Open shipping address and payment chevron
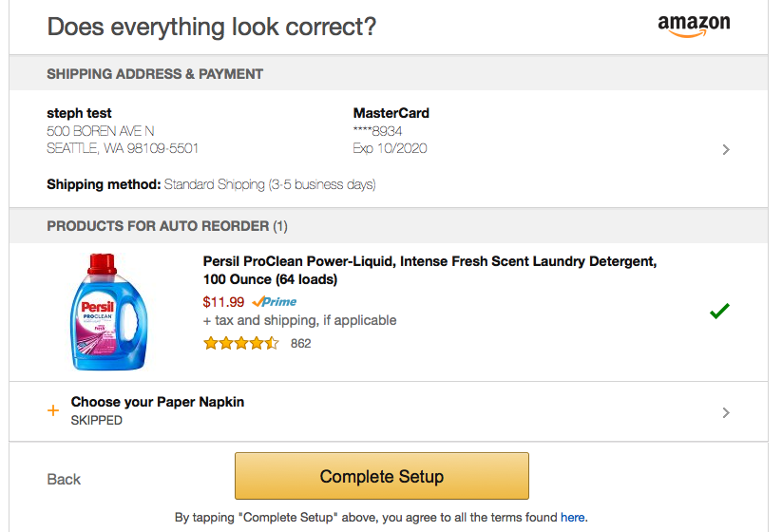 pyautogui.click(x=726, y=149)
